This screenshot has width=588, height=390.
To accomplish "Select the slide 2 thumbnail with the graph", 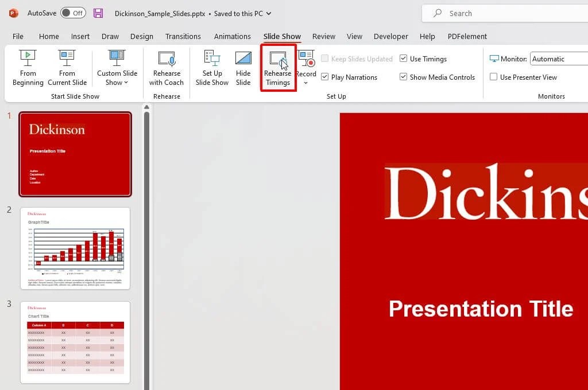I will coord(75,248).
